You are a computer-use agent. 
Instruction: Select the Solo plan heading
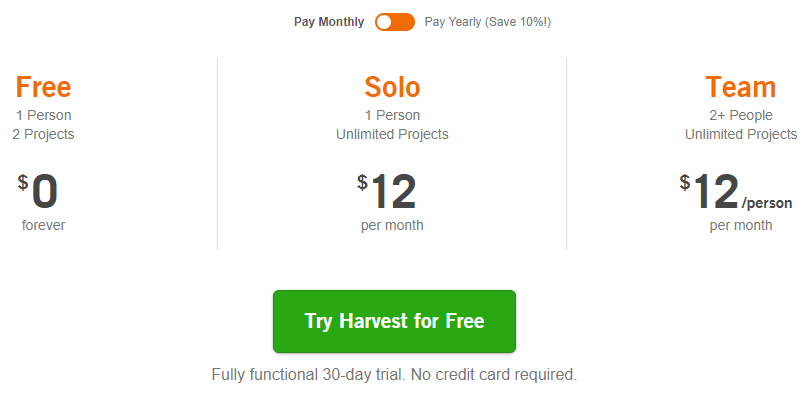click(392, 87)
